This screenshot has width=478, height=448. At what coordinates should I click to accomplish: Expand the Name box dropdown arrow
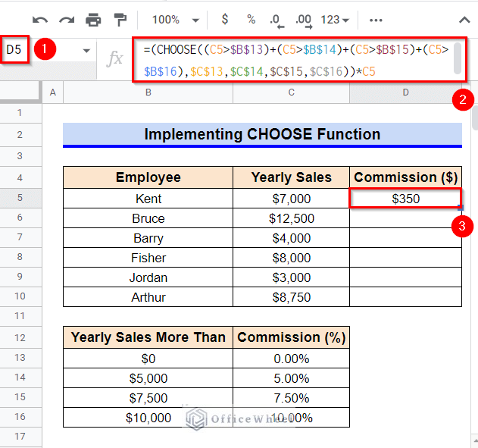coord(86,51)
